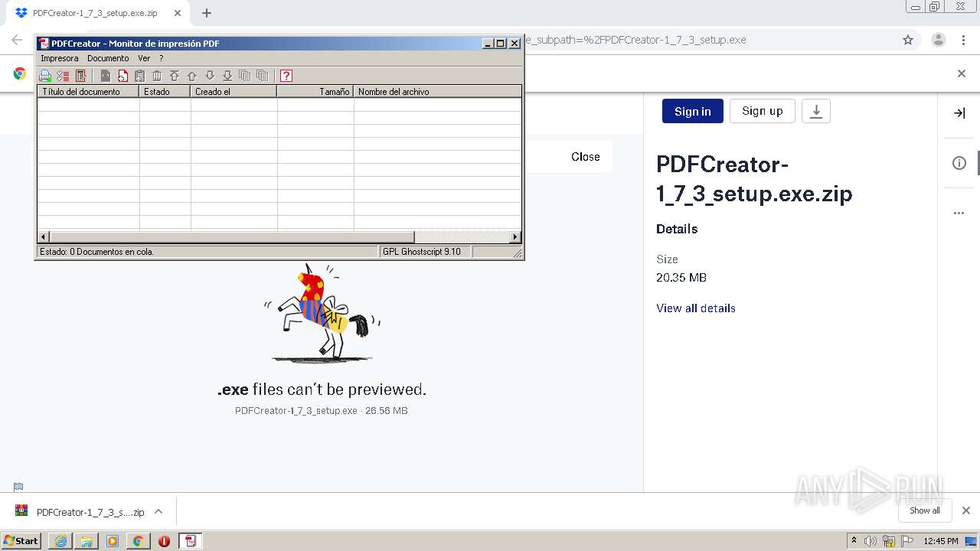Click the 'Size 20.35 MB' detail value
The height and width of the screenshot is (551, 980).
681,277
